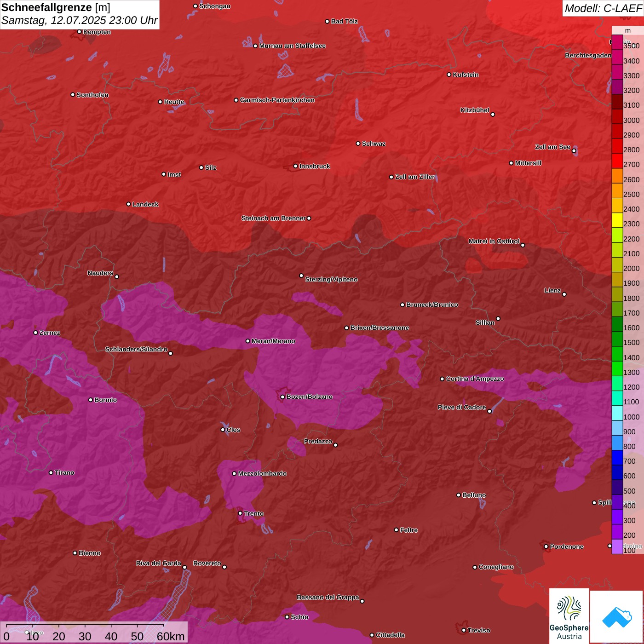Click the Murnau am Staffelsee label
Viewport: 644px width, 644px height.
click(292, 46)
